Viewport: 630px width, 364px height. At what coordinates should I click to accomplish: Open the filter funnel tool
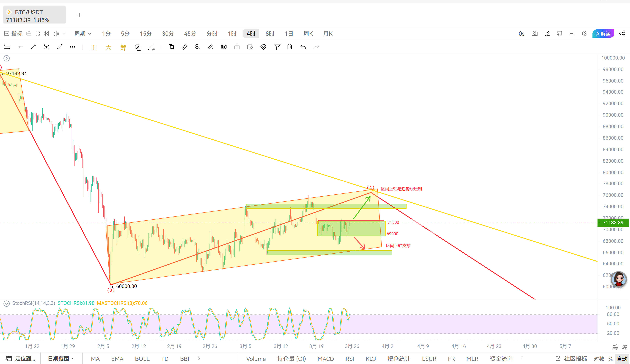[277, 47]
